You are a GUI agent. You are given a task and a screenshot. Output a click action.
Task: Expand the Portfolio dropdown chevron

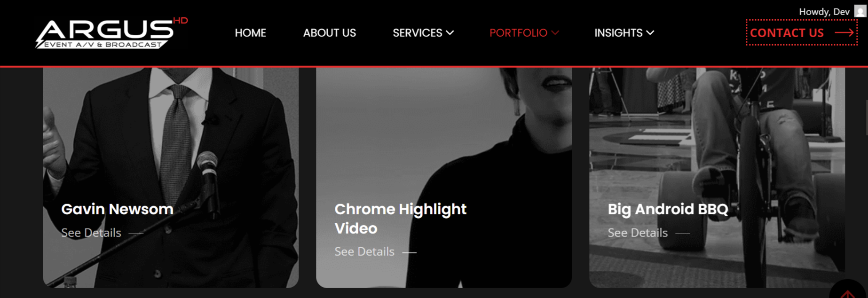[555, 33]
